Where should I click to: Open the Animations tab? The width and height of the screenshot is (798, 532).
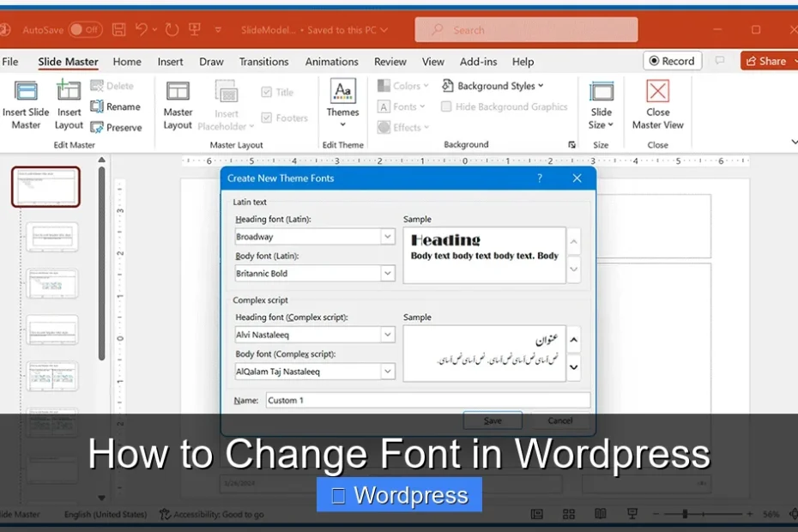[x=331, y=62]
